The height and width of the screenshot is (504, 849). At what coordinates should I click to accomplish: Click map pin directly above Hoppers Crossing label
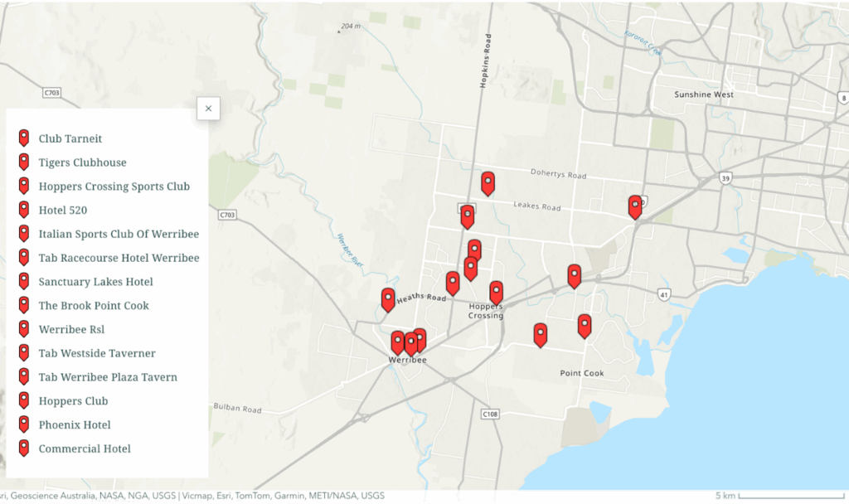pyautogui.click(x=496, y=292)
